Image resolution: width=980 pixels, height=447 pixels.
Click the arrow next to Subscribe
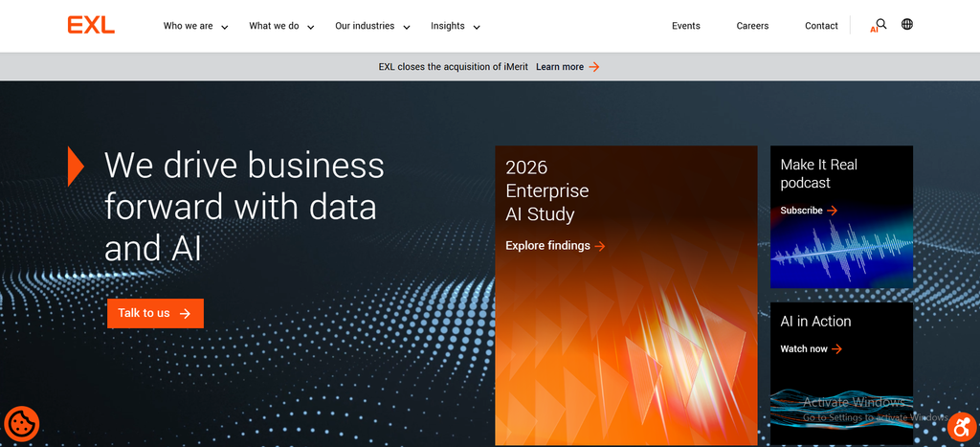[832, 211]
